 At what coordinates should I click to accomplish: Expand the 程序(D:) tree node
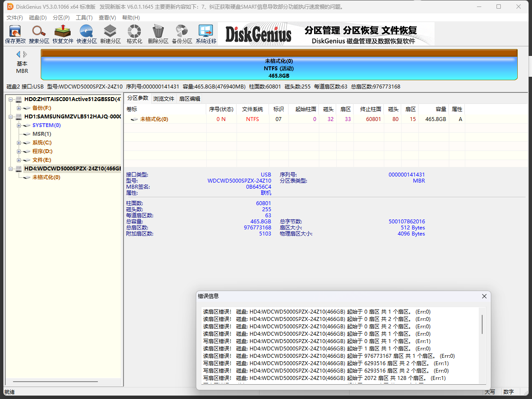(19, 151)
